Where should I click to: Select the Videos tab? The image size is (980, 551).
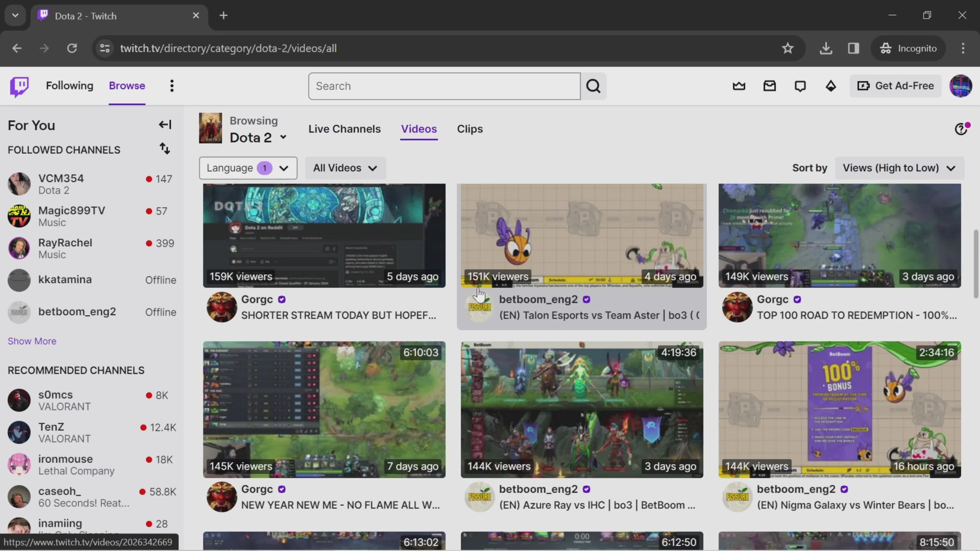(419, 129)
